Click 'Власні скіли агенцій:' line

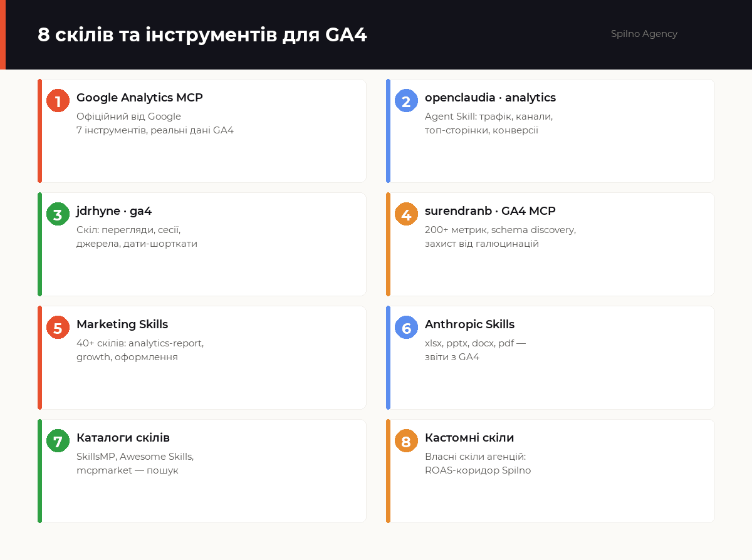tap(475, 457)
